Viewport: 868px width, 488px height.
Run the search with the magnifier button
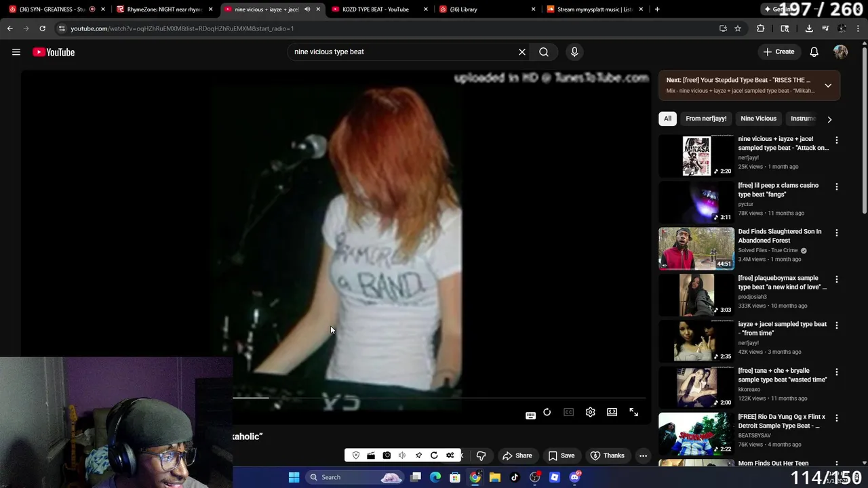pos(544,52)
